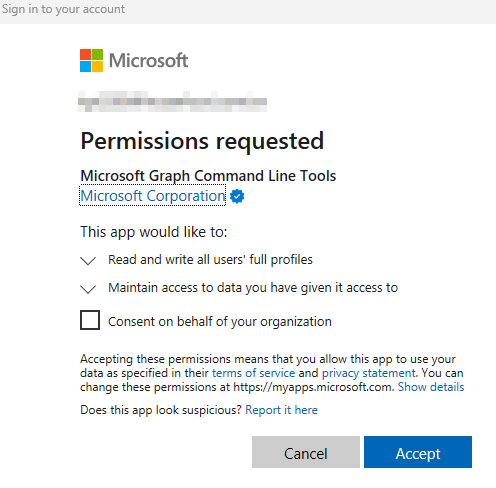Open the terms of service link

(254, 373)
